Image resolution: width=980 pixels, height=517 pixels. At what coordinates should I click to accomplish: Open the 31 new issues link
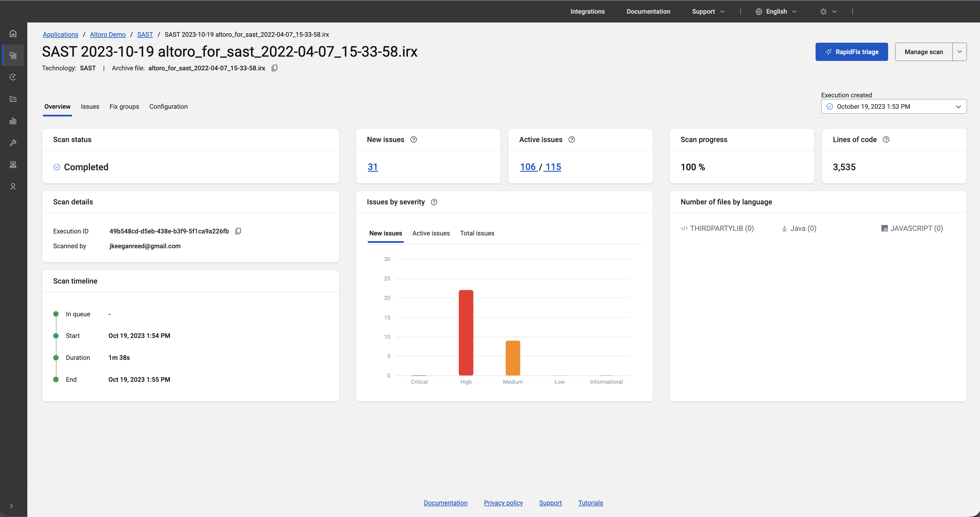(x=372, y=167)
